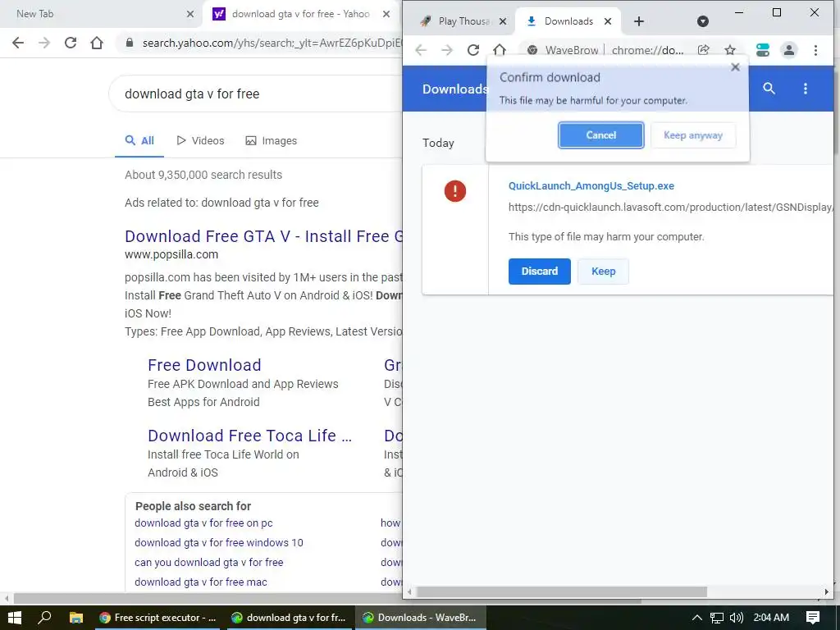Open 'download gta v for free on pc' suggestion

click(203, 523)
